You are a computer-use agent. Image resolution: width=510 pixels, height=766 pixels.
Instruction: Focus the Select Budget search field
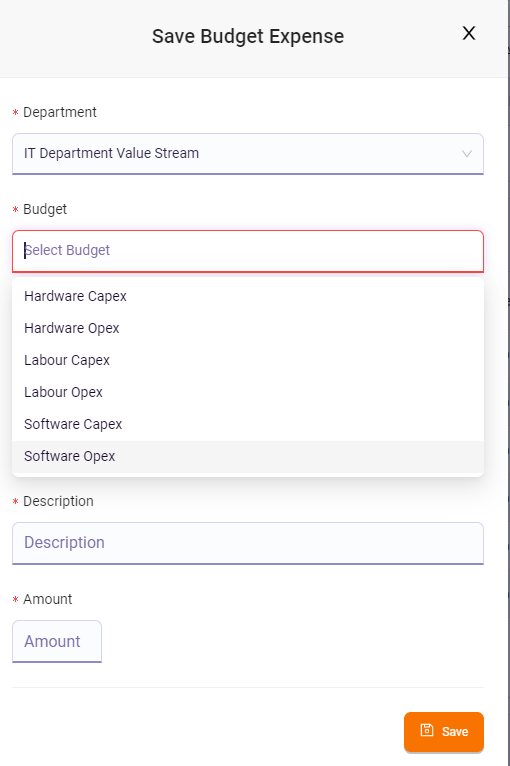(248, 251)
